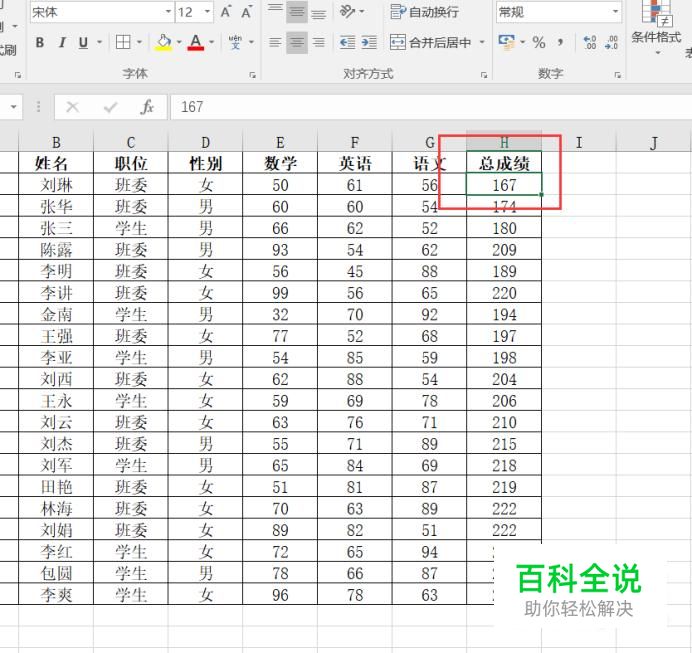Expand font color dropdown arrow
This screenshot has height=653, width=692.
click(x=212, y=43)
